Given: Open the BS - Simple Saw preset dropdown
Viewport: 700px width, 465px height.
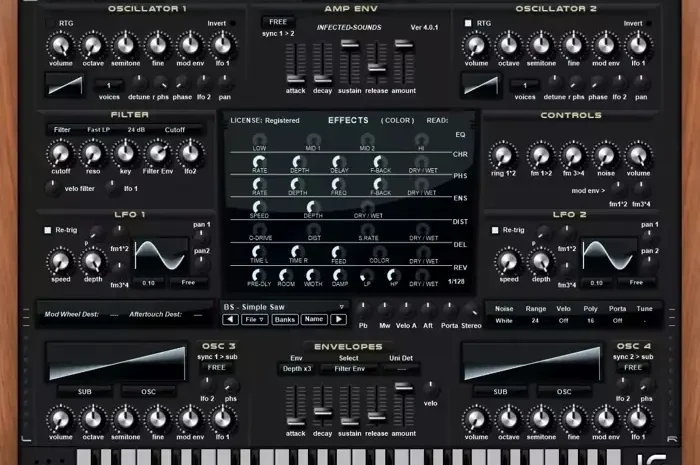Looking at the screenshot, I should 284,307.
